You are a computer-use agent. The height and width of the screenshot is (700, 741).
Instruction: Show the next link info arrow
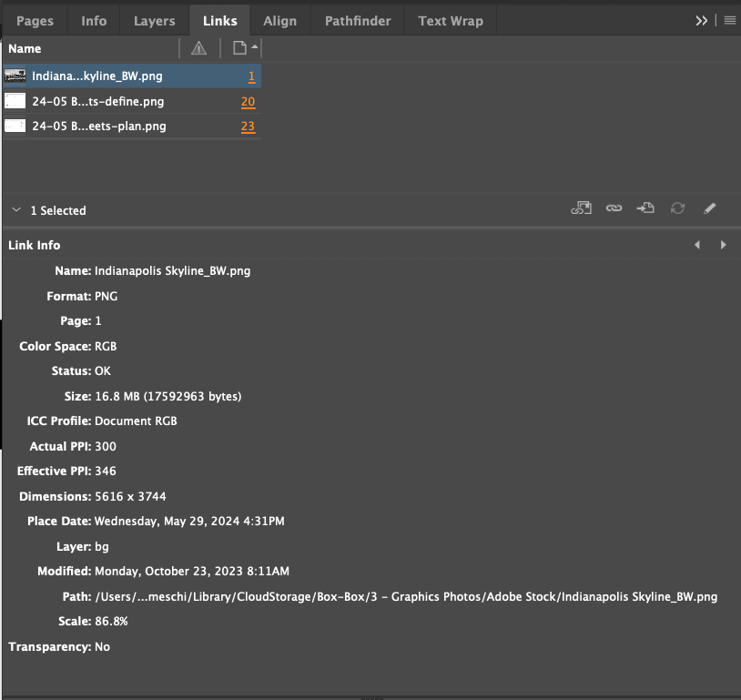pyautogui.click(x=723, y=245)
